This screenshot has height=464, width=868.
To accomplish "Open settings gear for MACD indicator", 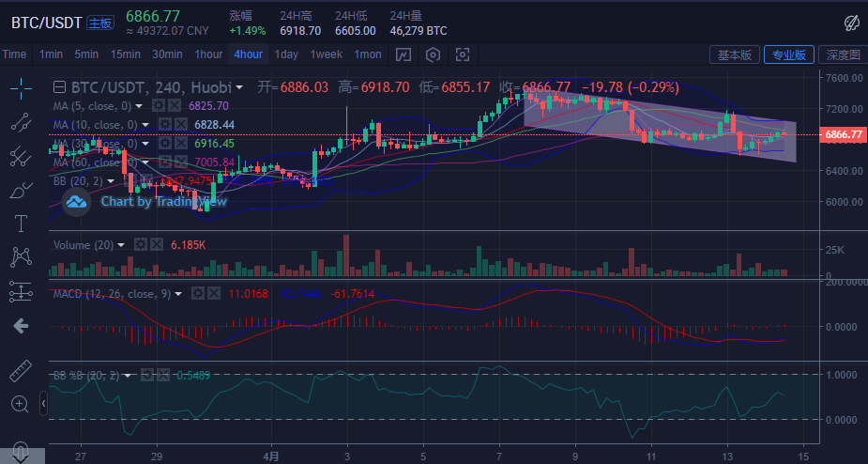I will [x=198, y=294].
